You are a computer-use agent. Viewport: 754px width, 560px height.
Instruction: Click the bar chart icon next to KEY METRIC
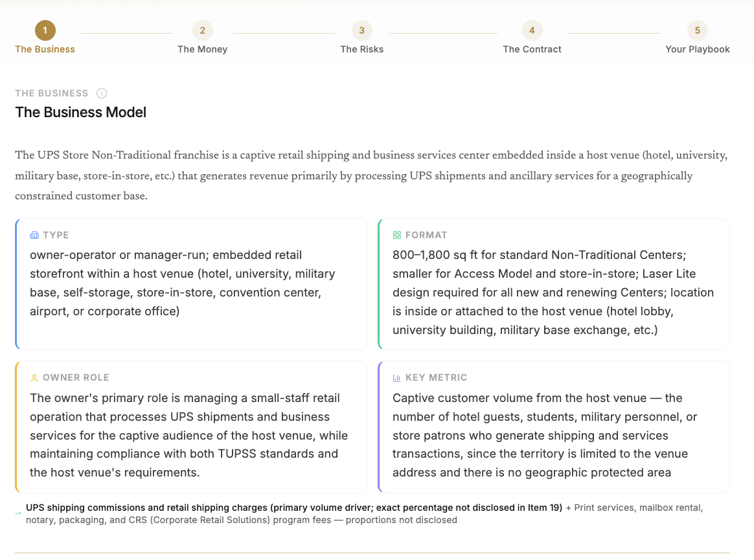tap(396, 378)
